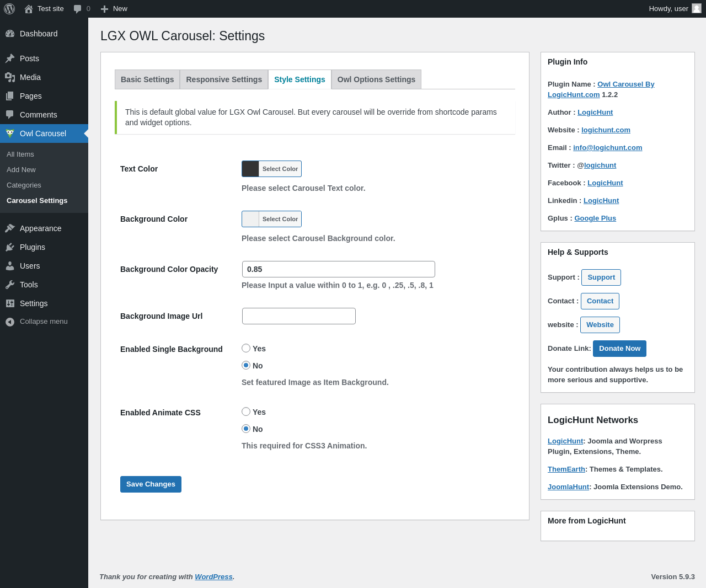Open the WordPress footer link
The height and width of the screenshot is (588, 706).
[213, 577]
